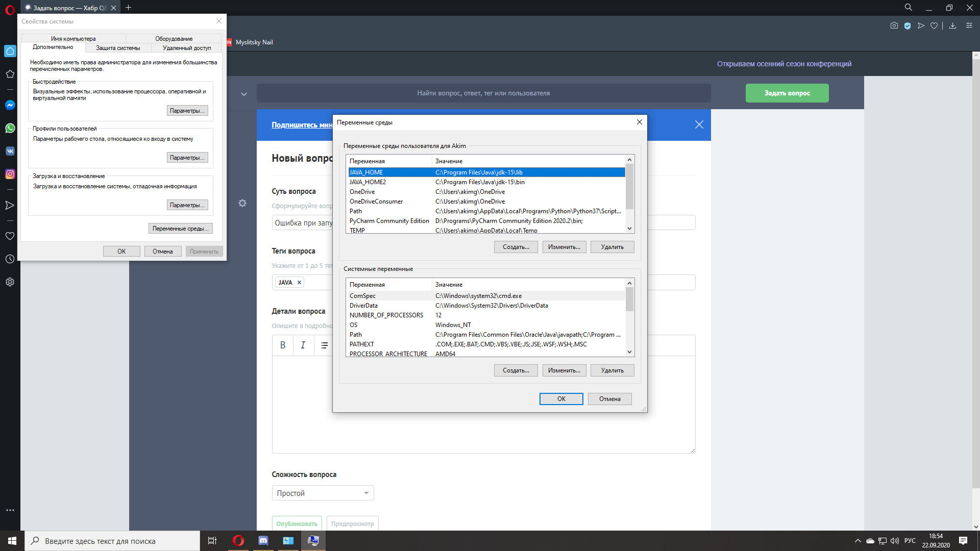
Task: Click the heart icon in address bar
Action: (934, 26)
